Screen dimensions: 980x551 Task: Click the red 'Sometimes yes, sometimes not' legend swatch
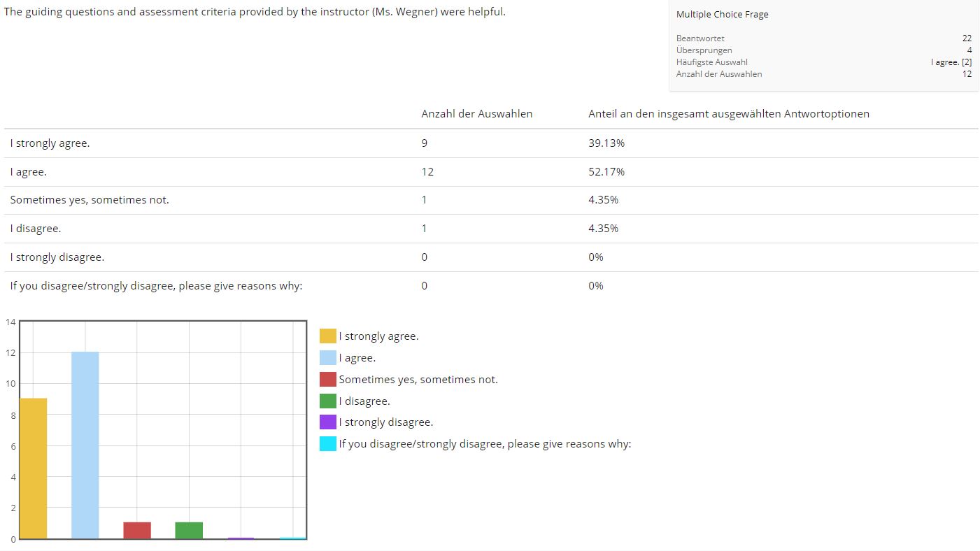[327, 380]
